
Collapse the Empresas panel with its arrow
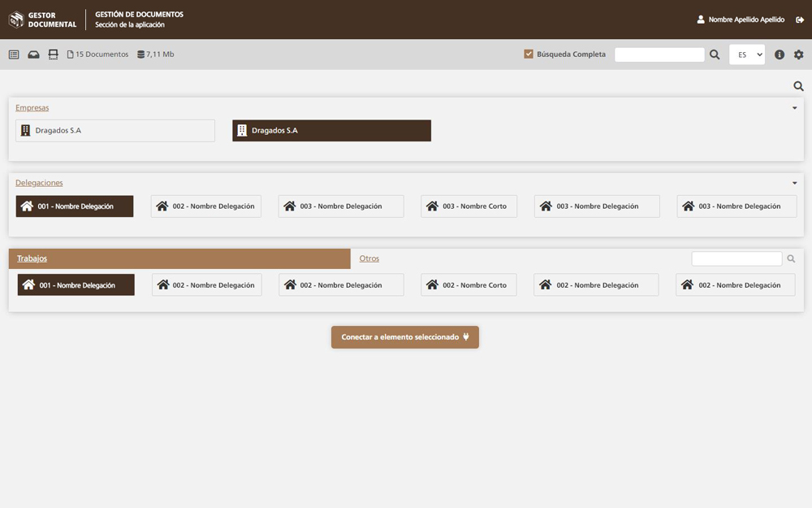click(794, 108)
